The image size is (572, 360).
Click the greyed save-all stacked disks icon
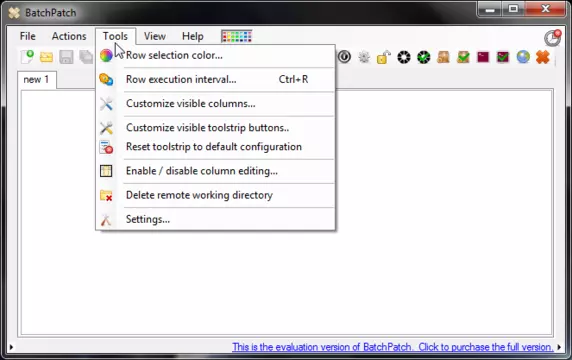(x=86, y=57)
